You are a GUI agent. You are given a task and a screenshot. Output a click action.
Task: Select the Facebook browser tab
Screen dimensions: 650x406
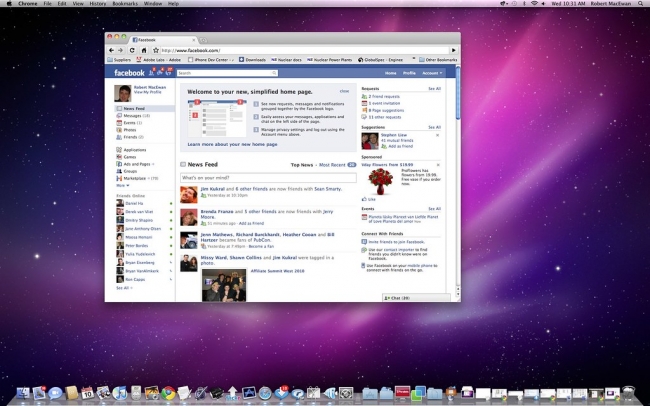(164, 40)
